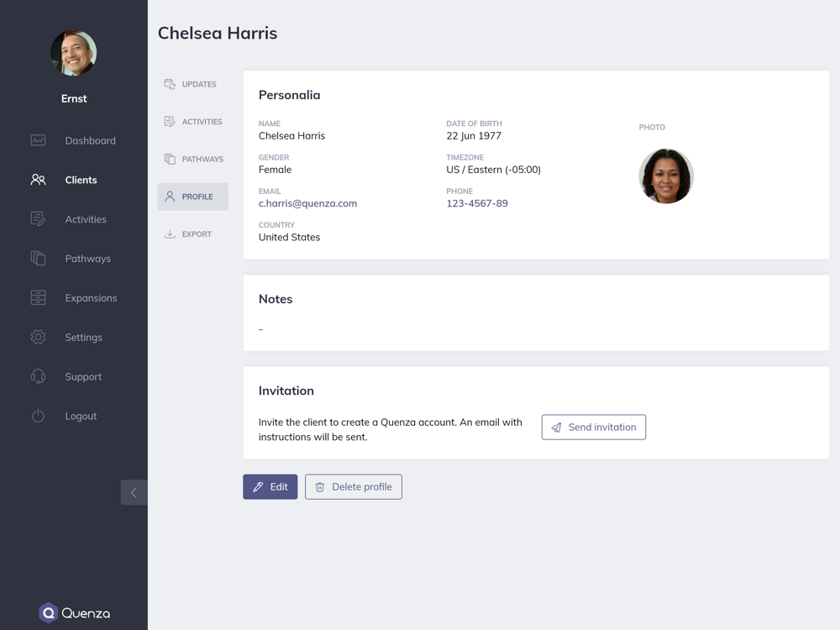Click the Ernst user name
Screen dimensions: 840x630
74,98
